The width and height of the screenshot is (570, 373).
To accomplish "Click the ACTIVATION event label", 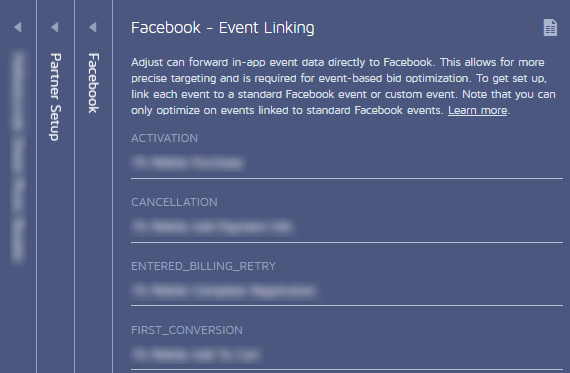I will coord(164,138).
